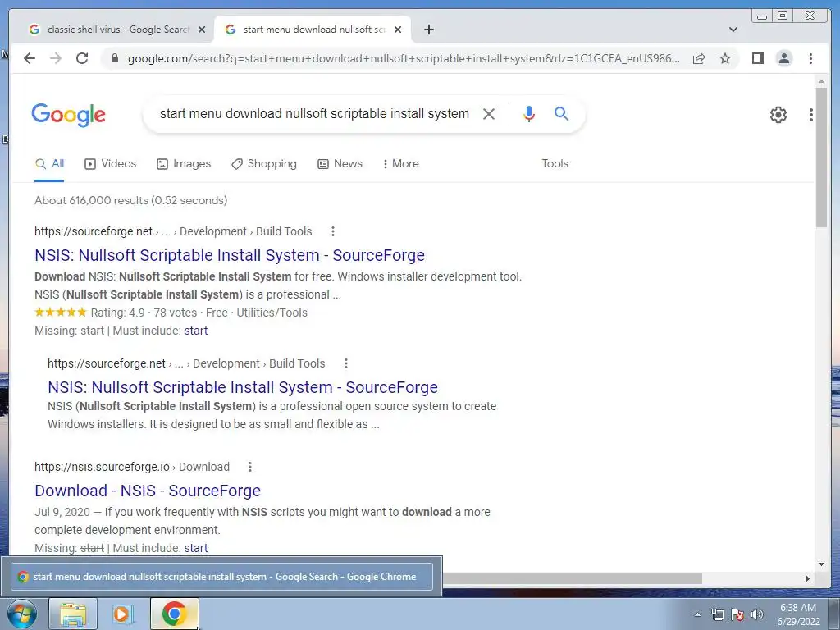Screen dimensions: 840x630
Task: Select the All results tab
Action: coord(49,164)
